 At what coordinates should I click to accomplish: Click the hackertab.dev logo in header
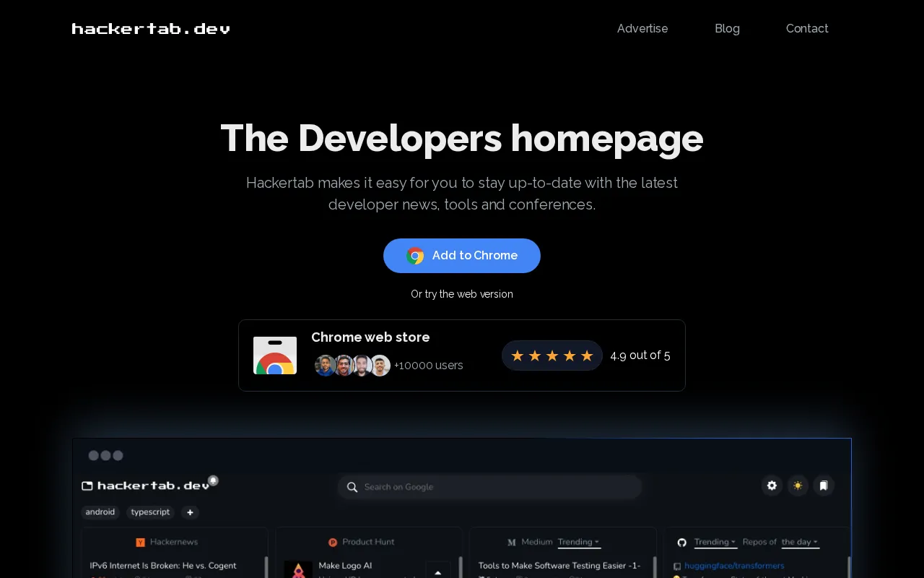click(x=151, y=29)
